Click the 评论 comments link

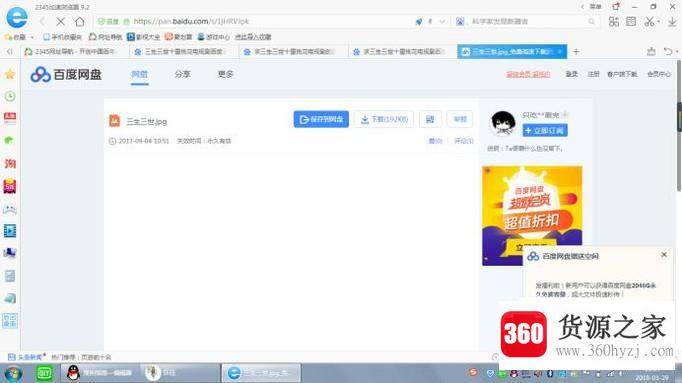pyautogui.click(x=464, y=141)
